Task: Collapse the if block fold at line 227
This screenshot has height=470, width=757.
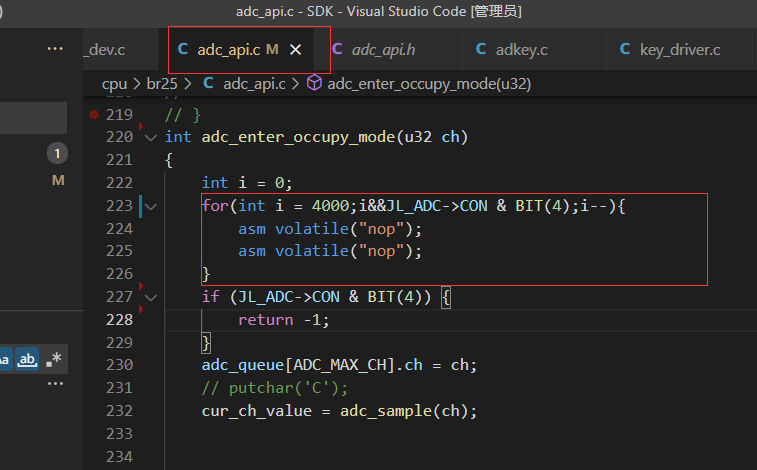Action: (x=151, y=297)
